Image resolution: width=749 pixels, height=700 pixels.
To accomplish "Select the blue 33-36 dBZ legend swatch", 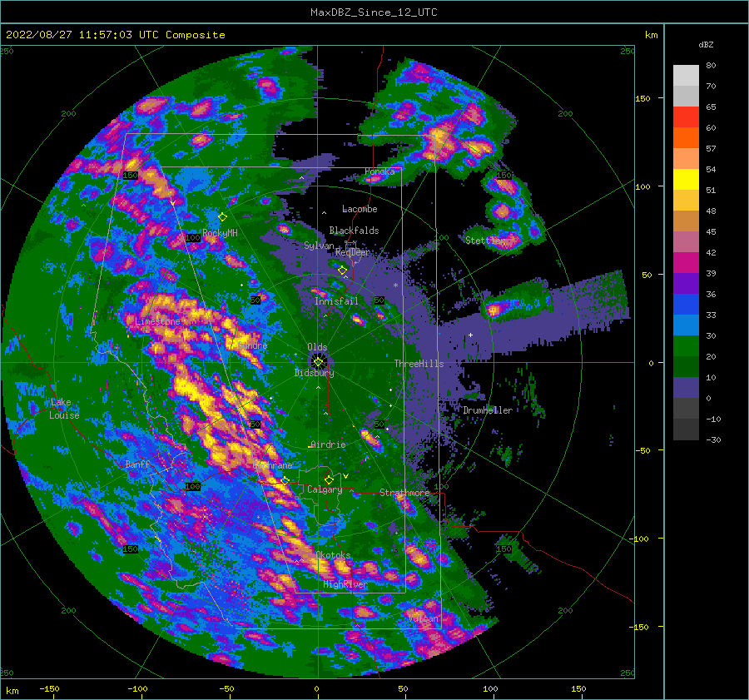I will click(686, 305).
